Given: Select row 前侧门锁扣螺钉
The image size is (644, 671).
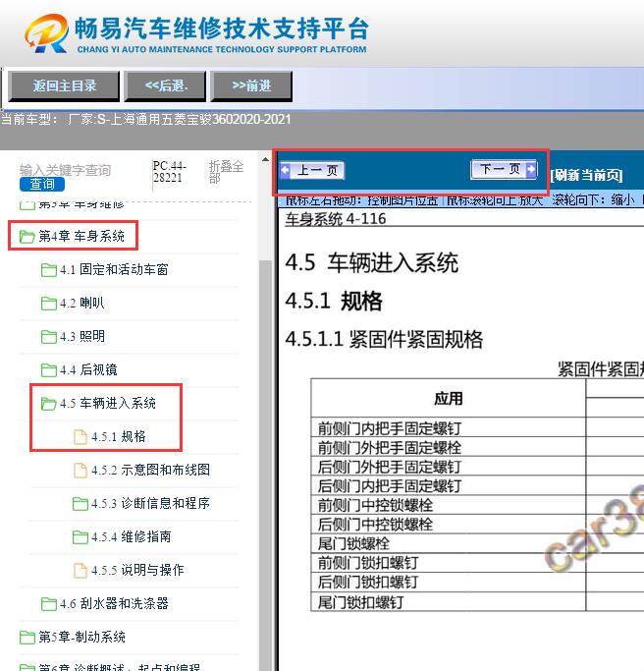Looking at the screenshot, I should 448,563.
